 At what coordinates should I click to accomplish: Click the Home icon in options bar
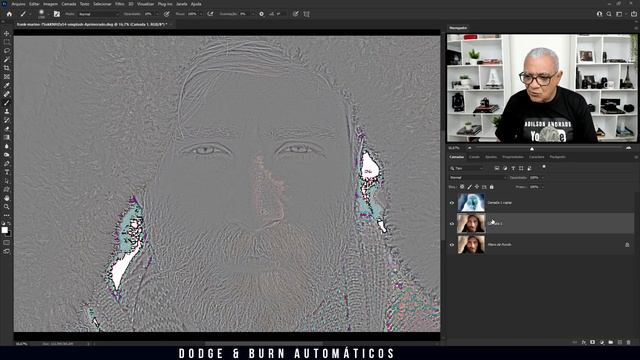point(9,14)
